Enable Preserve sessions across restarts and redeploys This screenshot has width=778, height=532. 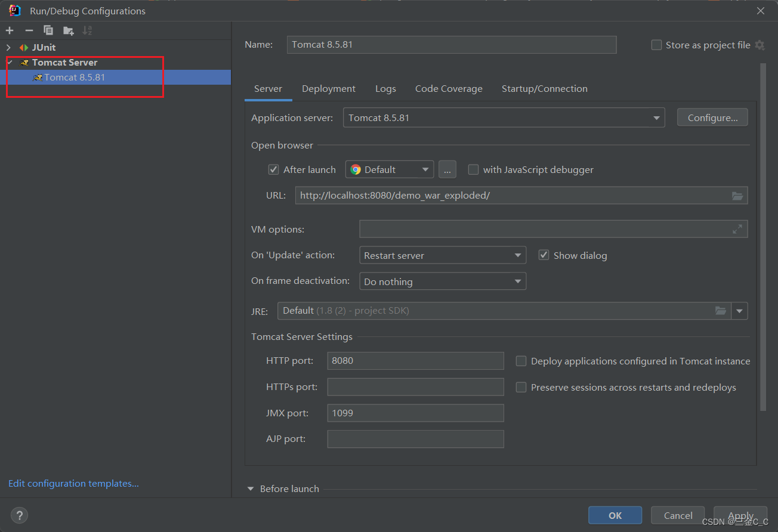tap(521, 387)
